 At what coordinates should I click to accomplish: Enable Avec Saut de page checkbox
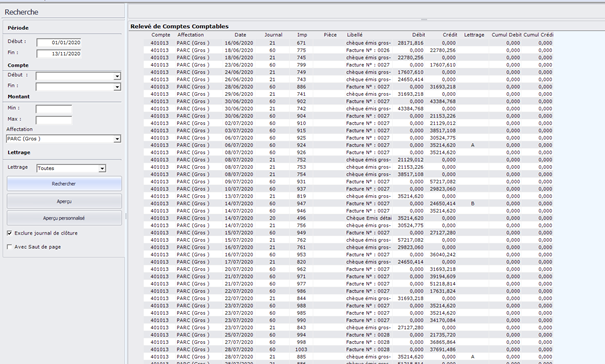10,247
